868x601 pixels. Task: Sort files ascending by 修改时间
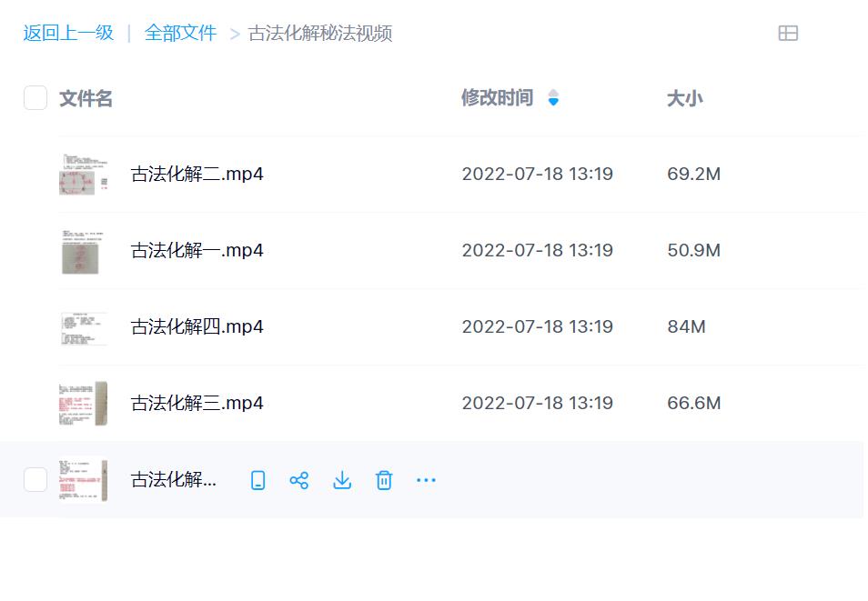point(553,95)
